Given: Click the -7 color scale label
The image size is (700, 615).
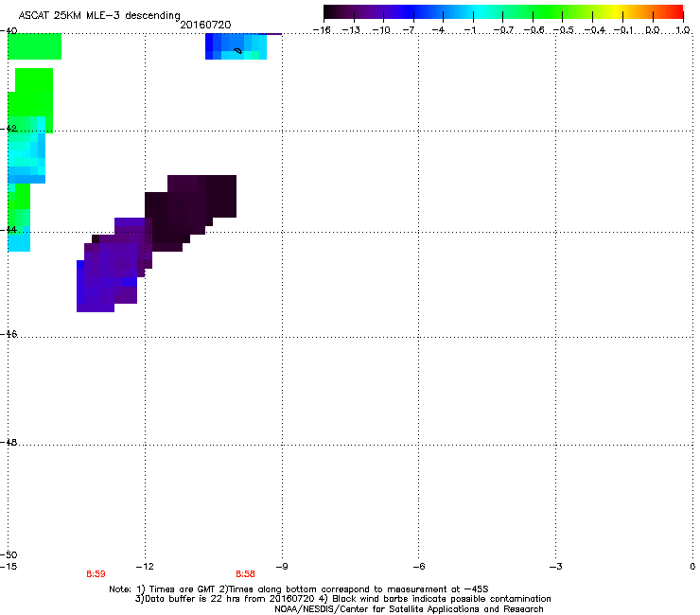Looking at the screenshot, I should pyautogui.click(x=409, y=30).
